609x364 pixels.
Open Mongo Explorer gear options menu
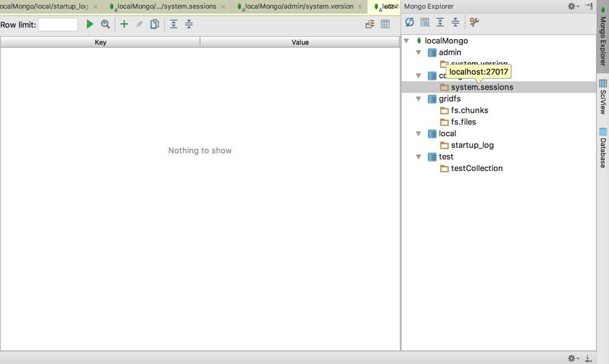[x=574, y=6]
